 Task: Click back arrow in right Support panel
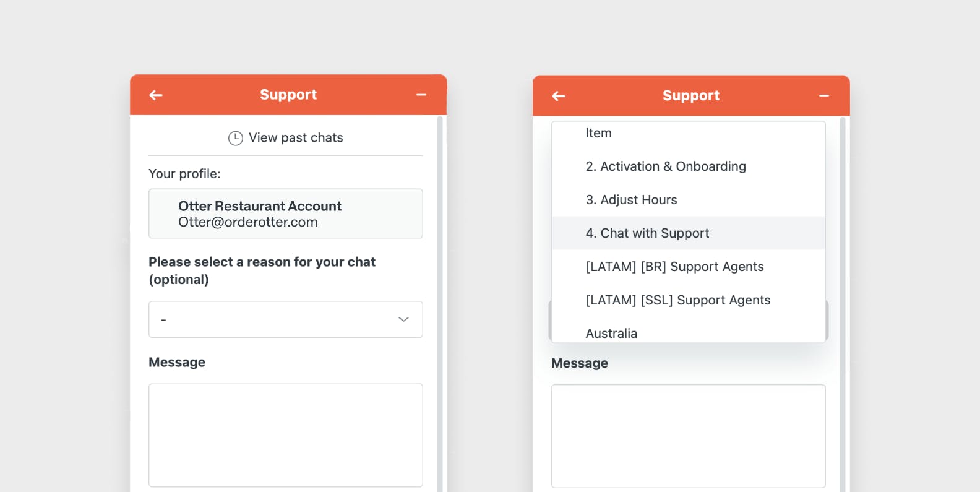(x=559, y=96)
